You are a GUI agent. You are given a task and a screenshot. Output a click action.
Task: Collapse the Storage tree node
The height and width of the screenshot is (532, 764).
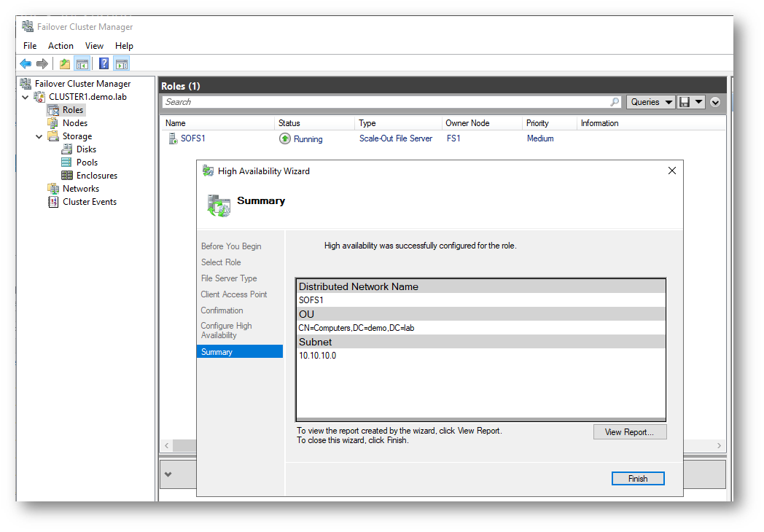(x=39, y=136)
